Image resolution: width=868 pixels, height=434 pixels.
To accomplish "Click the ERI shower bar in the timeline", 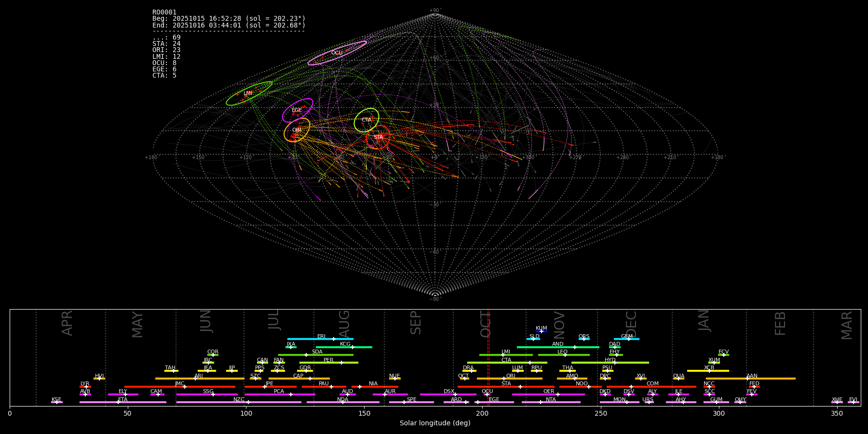I will tap(320, 339).
